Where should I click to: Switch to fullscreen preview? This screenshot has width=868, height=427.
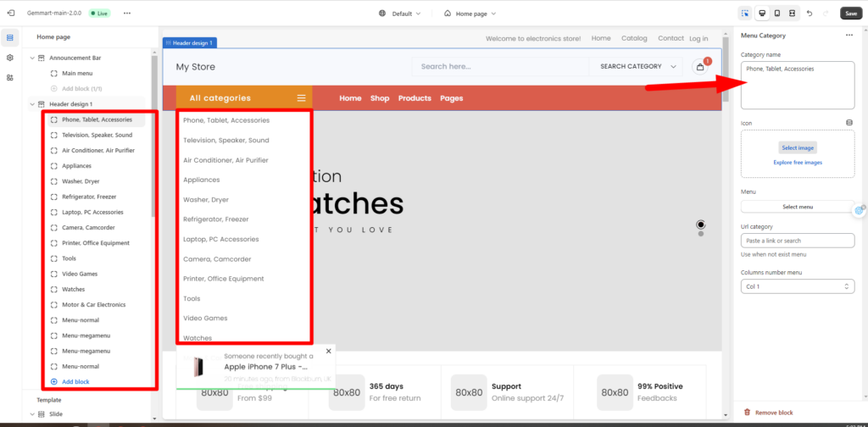coord(793,14)
